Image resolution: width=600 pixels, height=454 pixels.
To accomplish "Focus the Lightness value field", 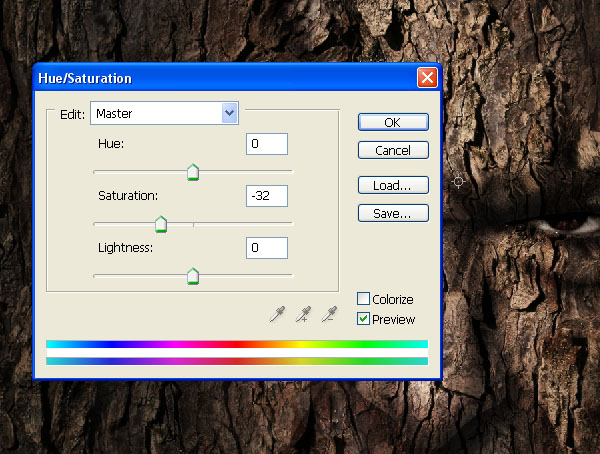I will tap(266, 247).
